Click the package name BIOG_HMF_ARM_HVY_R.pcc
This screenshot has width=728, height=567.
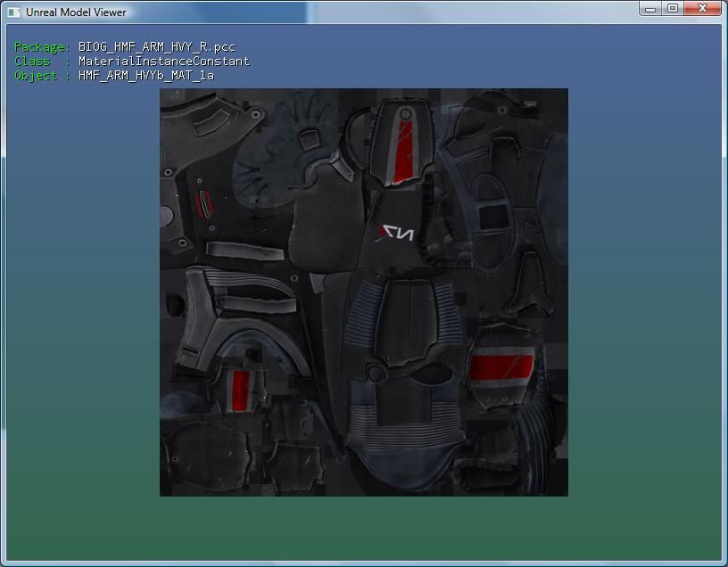pyautogui.click(x=157, y=47)
